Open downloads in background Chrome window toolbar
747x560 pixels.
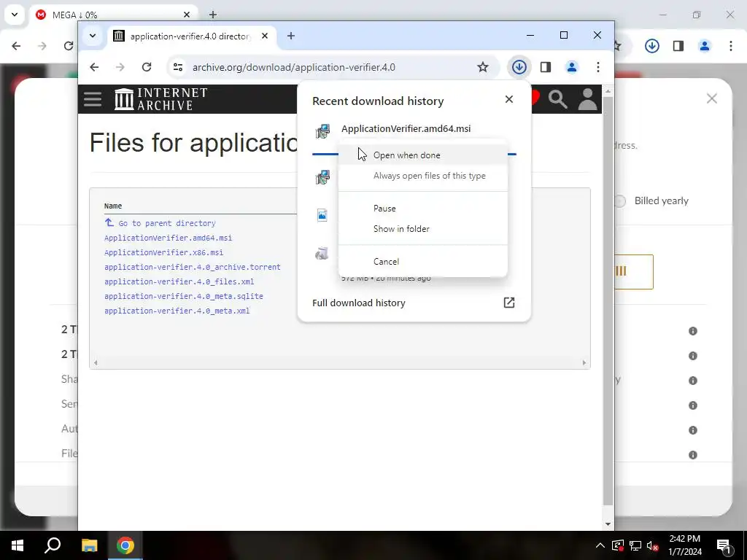tap(651, 46)
